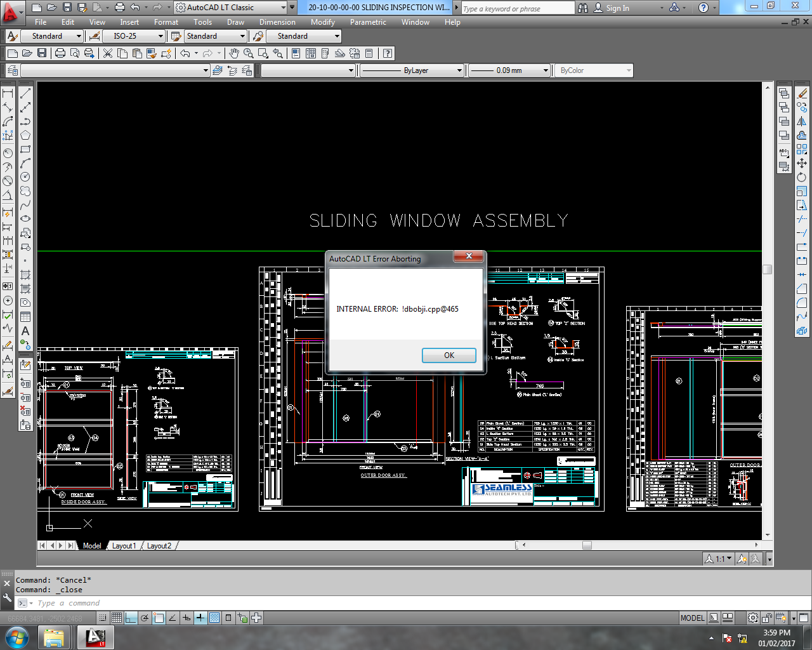
Task: Select the Polyline draw tool
Action: 25,121
